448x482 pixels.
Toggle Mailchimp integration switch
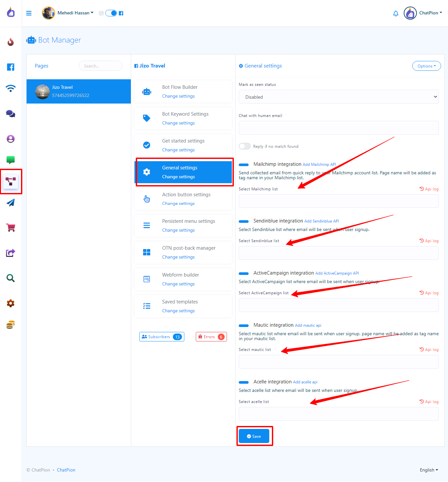click(x=244, y=164)
